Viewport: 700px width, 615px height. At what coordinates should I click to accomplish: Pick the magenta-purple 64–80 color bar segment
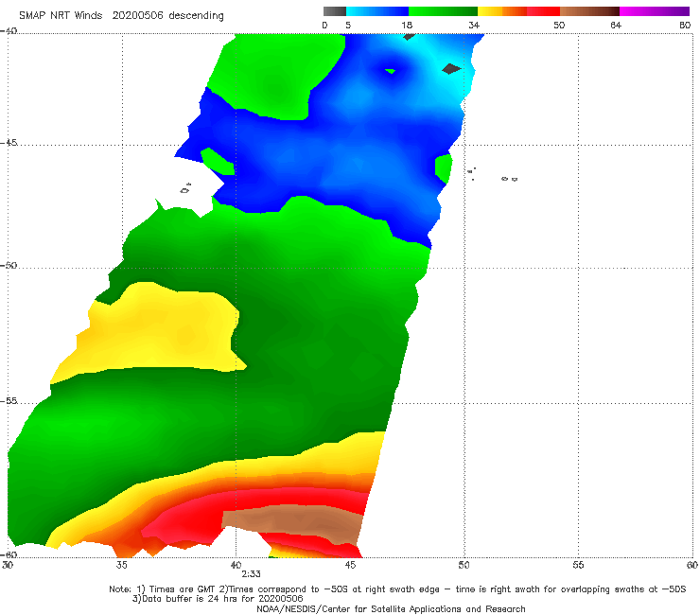655,11
